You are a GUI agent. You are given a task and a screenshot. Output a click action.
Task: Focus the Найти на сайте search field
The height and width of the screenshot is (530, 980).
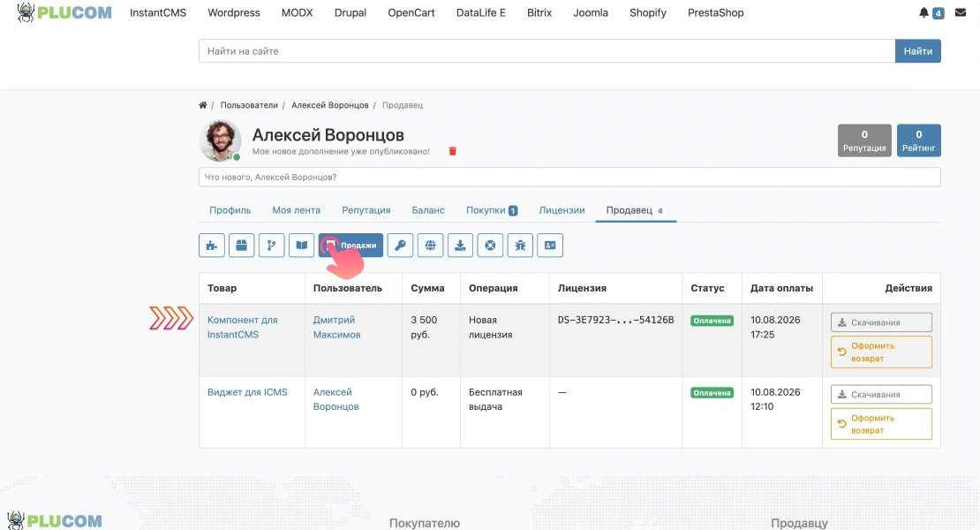(547, 51)
